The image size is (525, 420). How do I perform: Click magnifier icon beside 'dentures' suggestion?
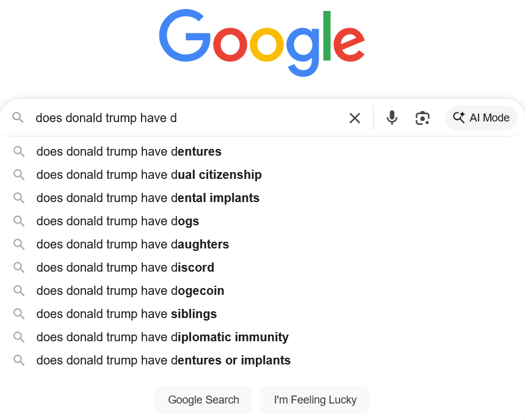tap(19, 151)
